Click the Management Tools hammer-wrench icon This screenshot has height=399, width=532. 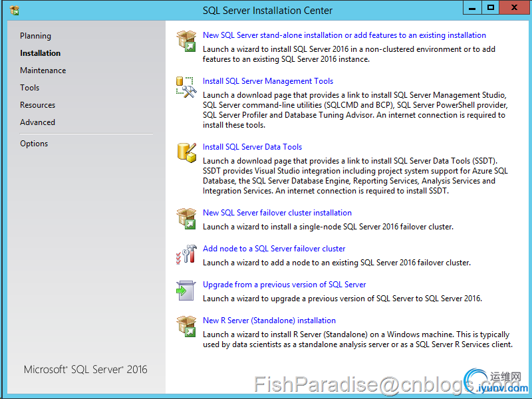[186, 87]
